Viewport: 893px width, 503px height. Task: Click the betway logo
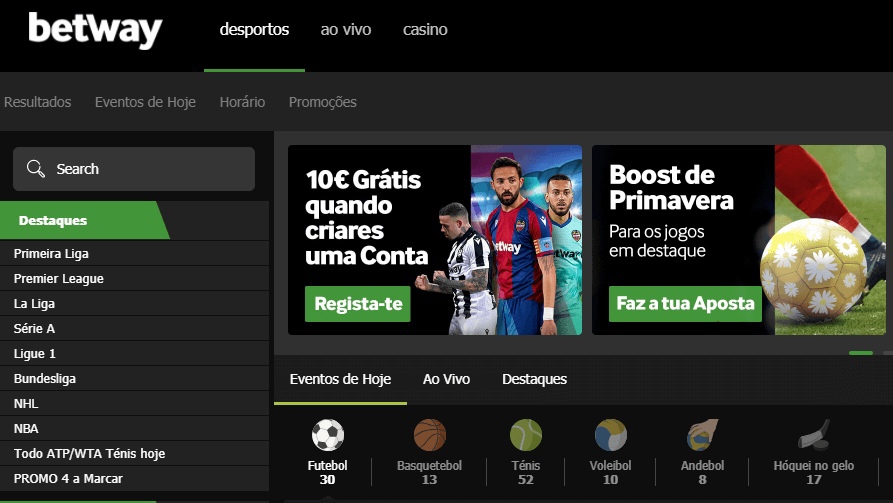95,30
